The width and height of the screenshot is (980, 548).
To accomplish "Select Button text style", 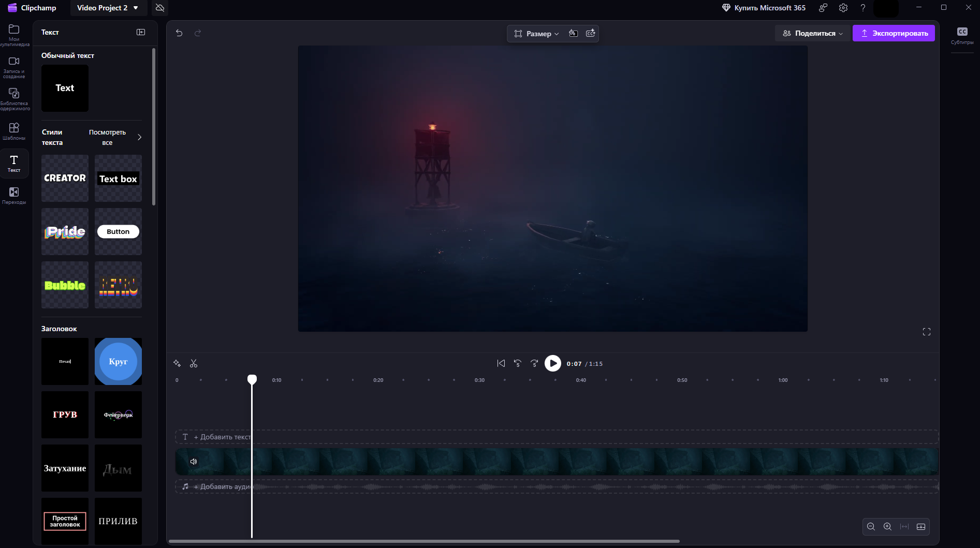I will pyautogui.click(x=118, y=231).
